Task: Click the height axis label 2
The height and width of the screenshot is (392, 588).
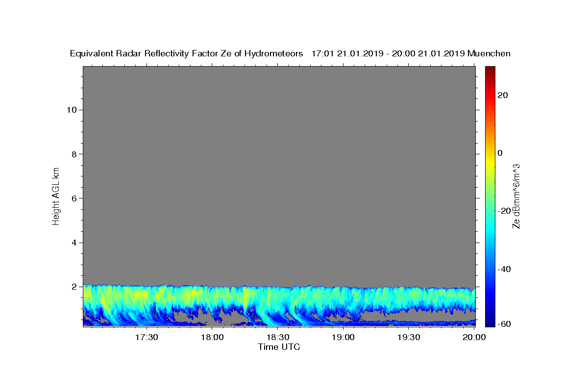Action: [74, 287]
